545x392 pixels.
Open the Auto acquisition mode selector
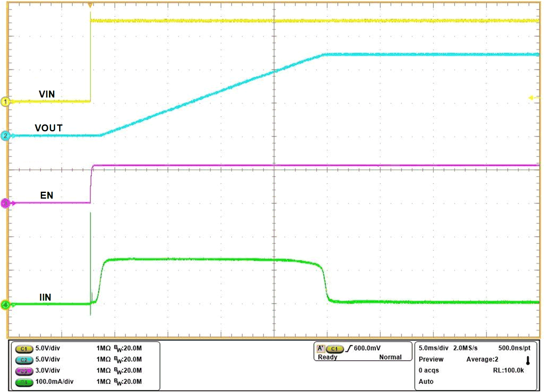click(x=426, y=382)
